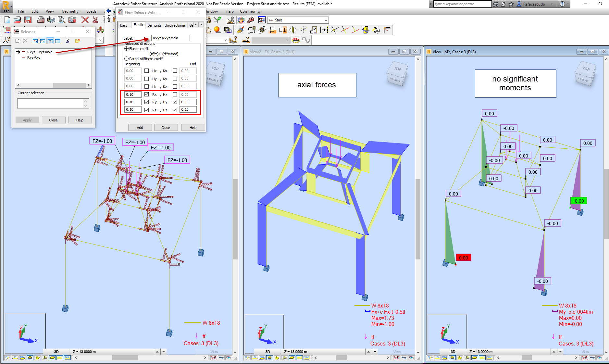Enable the Ux released direction checkbox
609x364 pixels.
point(146,70)
